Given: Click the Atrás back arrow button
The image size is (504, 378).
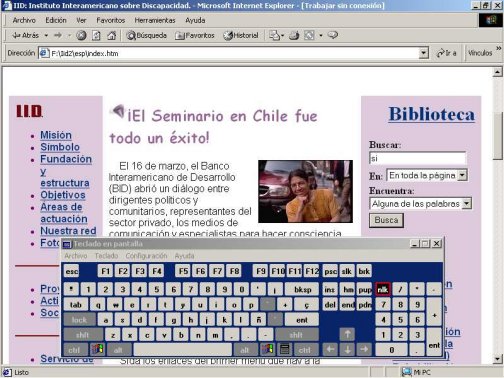Looking at the screenshot, I should click(x=25, y=35).
